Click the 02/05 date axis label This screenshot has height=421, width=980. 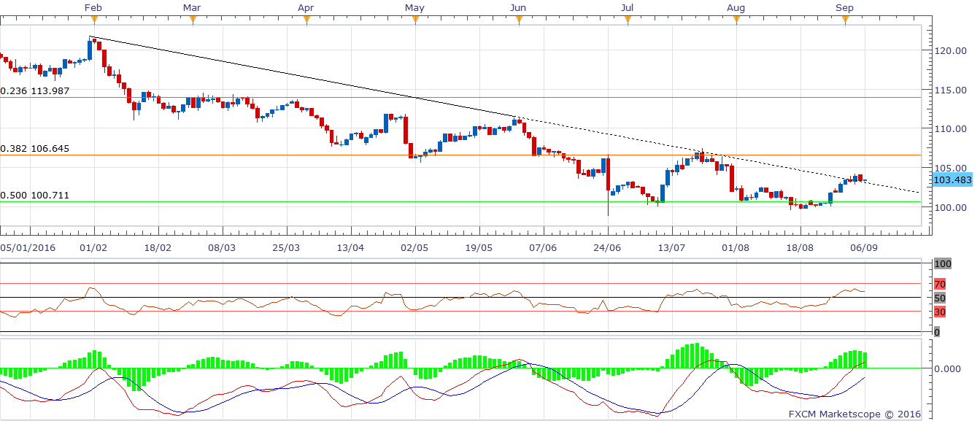414,248
